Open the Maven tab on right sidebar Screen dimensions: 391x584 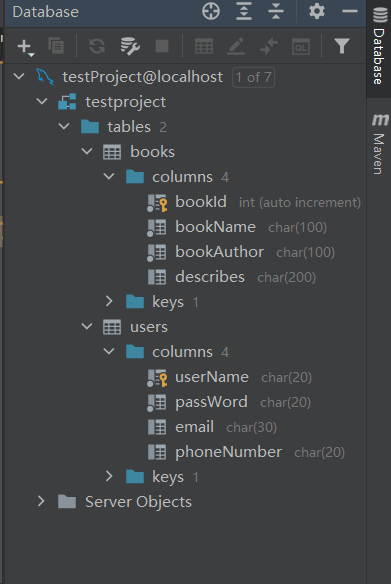tap(379, 144)
